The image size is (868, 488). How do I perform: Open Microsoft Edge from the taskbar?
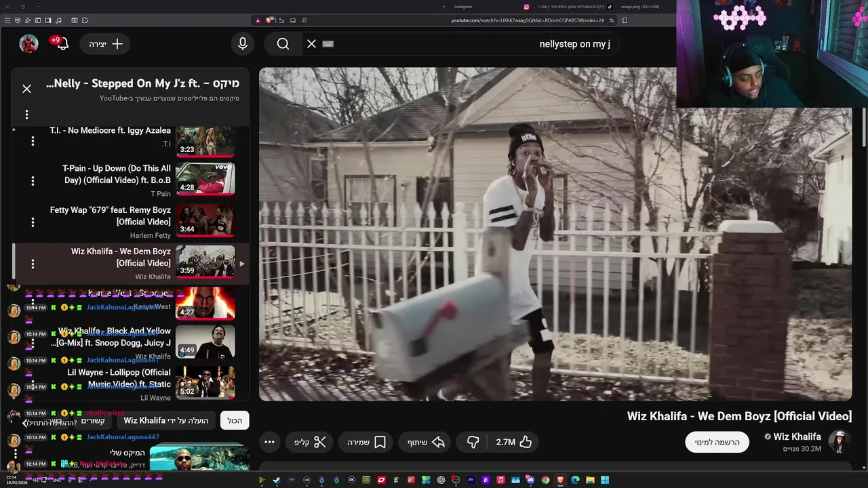(575, 480)
